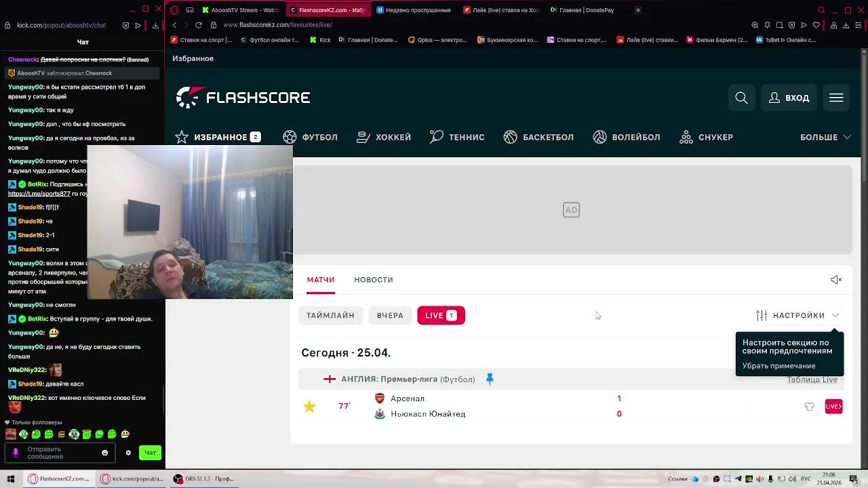
Task: Open the ТЕННИС sport section
Action: click(457, 137)
